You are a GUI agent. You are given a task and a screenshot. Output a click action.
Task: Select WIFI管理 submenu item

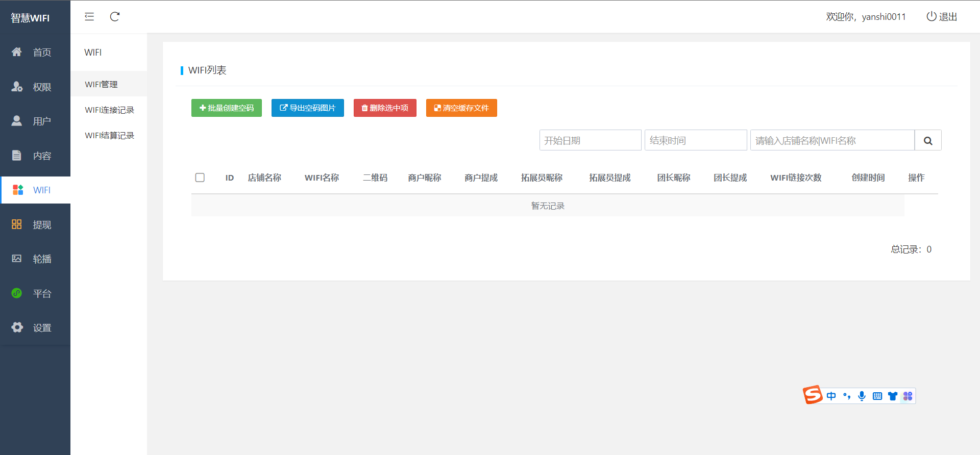pyautogui.click(x=109, y=84)
